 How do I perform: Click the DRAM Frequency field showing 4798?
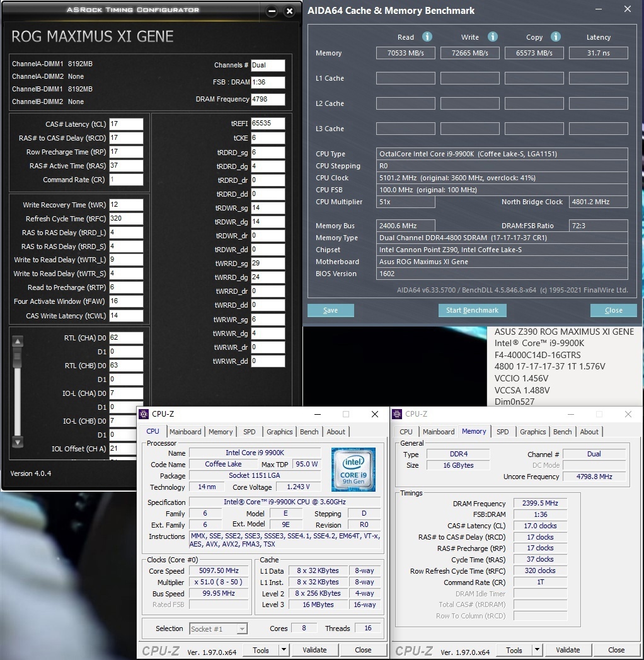pos(268,100)
